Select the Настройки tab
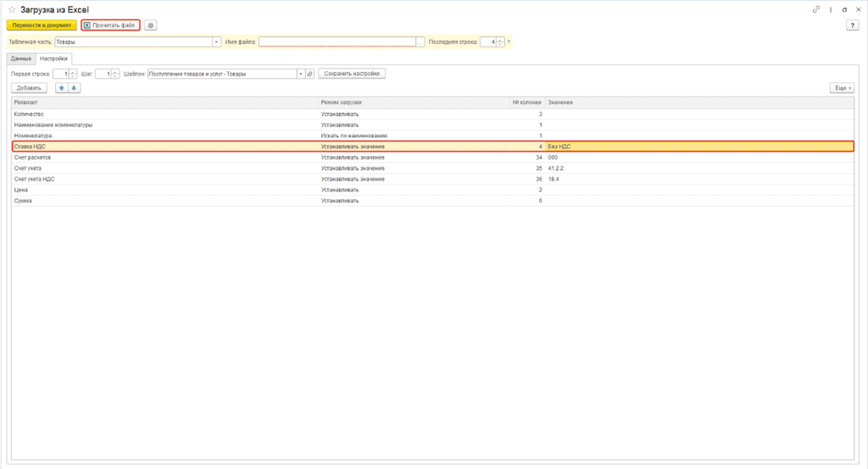The height and width of the screenshot is (469, 868). point(54,59)
